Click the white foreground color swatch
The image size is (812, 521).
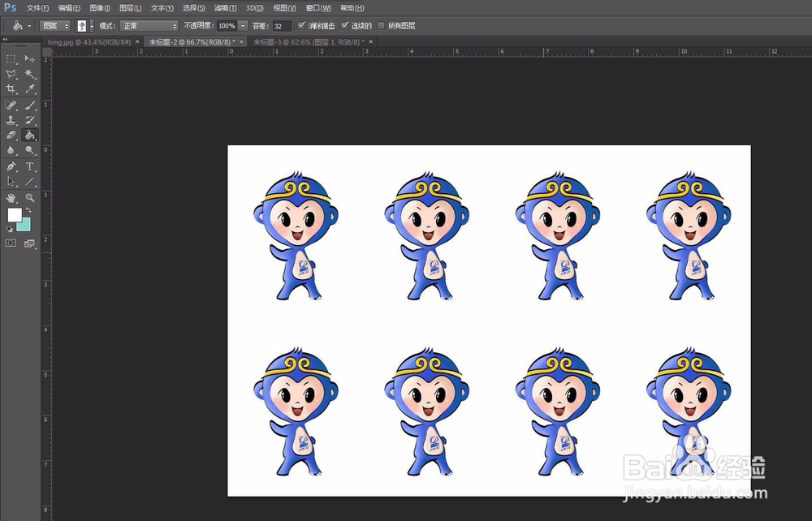(x=15, y=214)
